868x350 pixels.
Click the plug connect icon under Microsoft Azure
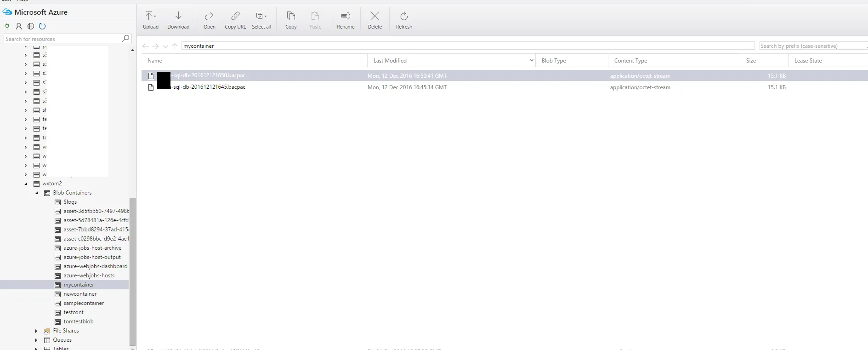pos(7,26)
